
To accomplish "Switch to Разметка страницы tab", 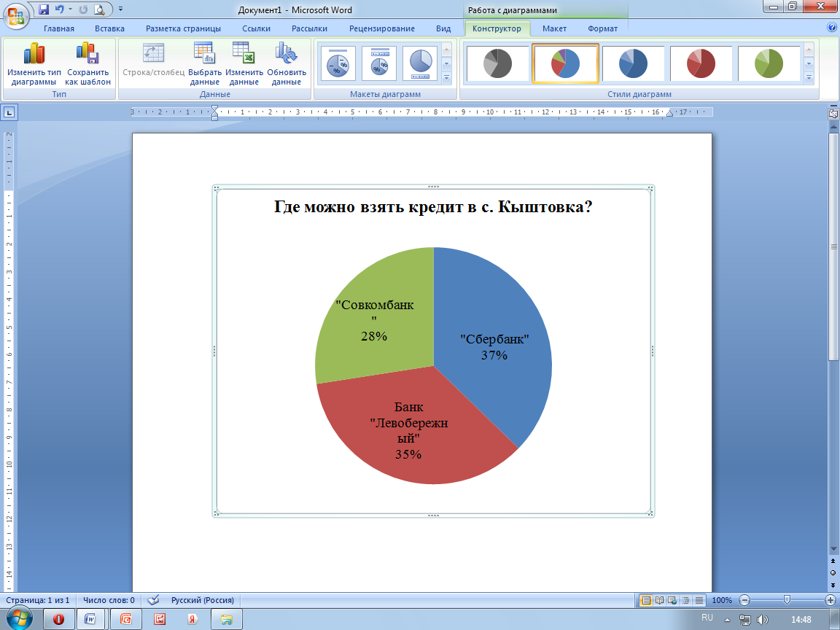I will (183, 28).
